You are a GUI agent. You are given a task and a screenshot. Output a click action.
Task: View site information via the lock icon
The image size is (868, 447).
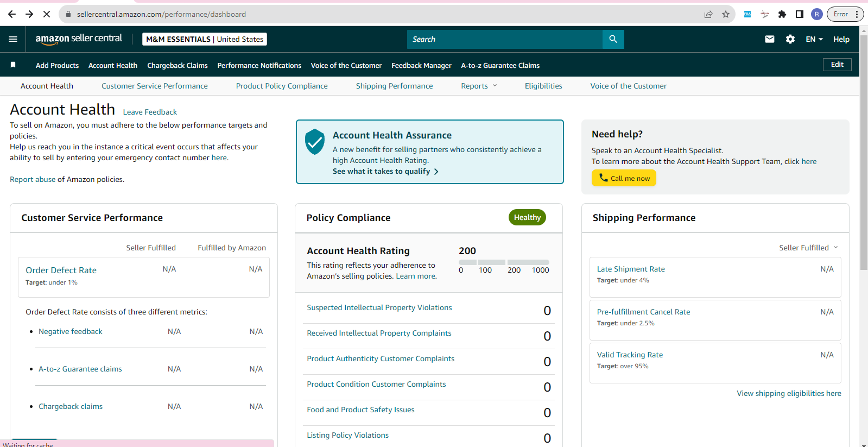68,14
